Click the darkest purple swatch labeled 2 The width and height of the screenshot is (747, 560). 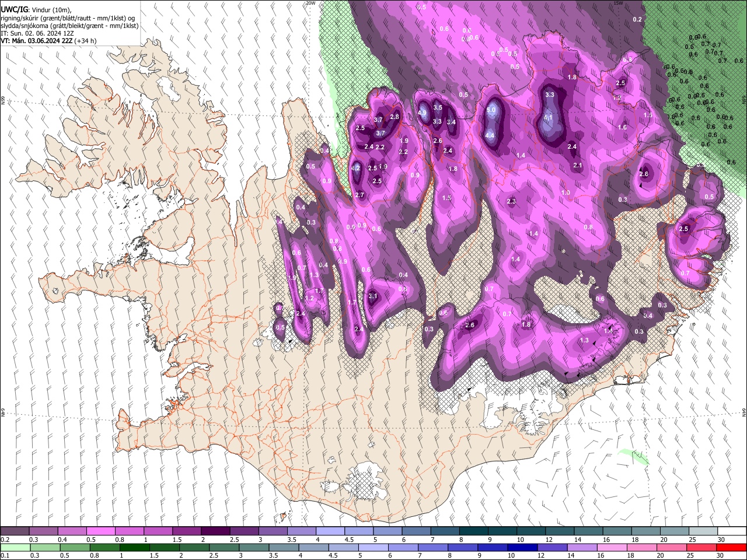(215, 531)
